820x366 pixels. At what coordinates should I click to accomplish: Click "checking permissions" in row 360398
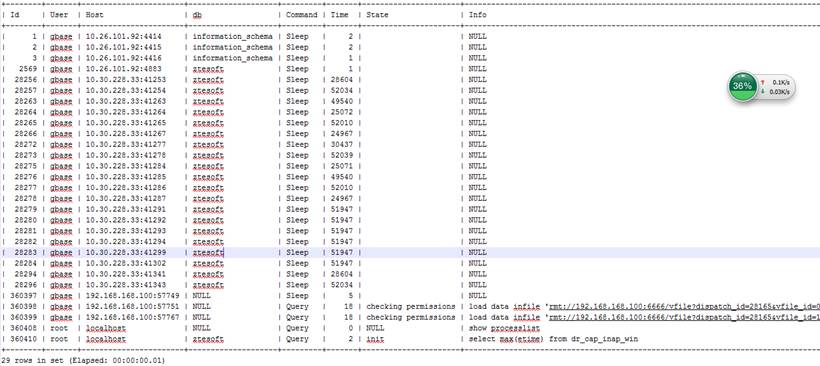point(411,306)
